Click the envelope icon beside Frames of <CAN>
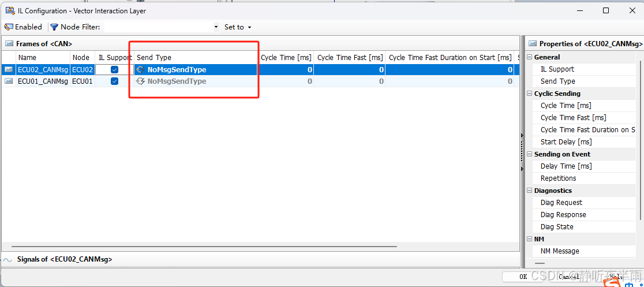Screen dimensions: 644x287 click(x=9, y=43)
